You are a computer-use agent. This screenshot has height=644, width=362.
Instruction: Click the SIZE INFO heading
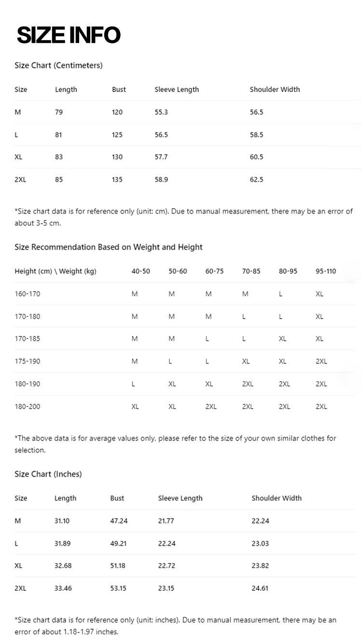(x=69, y=35)
